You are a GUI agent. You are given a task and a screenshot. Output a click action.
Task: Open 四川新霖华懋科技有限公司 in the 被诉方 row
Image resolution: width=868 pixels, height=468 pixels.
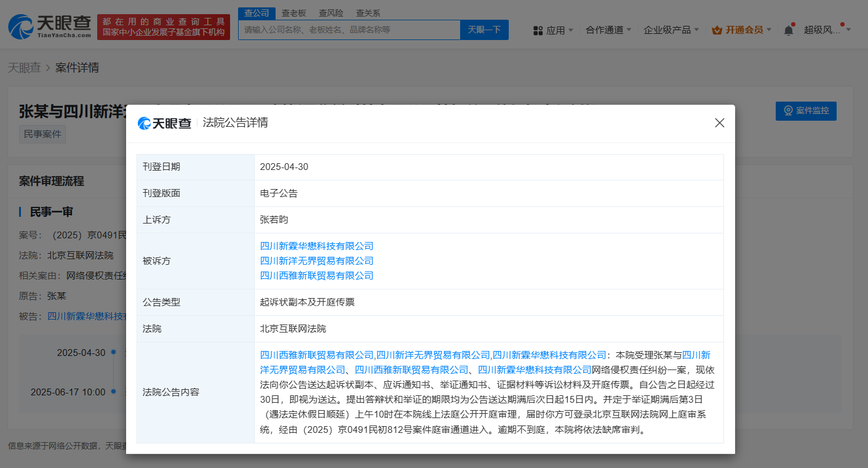tap(317, 246)
